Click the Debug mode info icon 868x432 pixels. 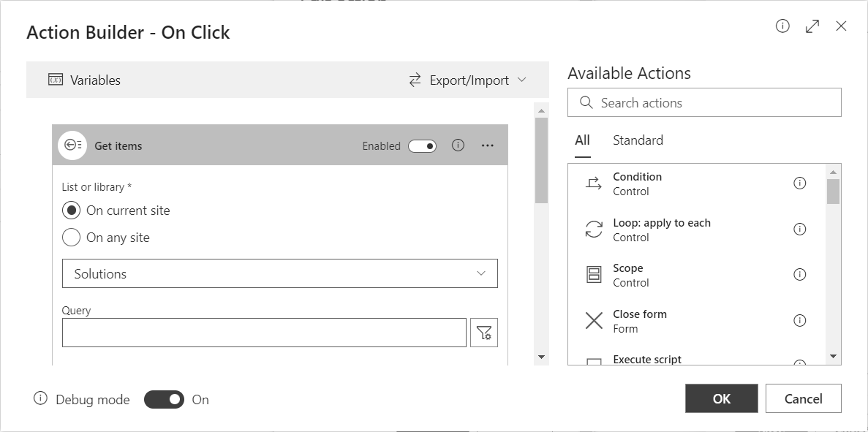coord(40,398)
